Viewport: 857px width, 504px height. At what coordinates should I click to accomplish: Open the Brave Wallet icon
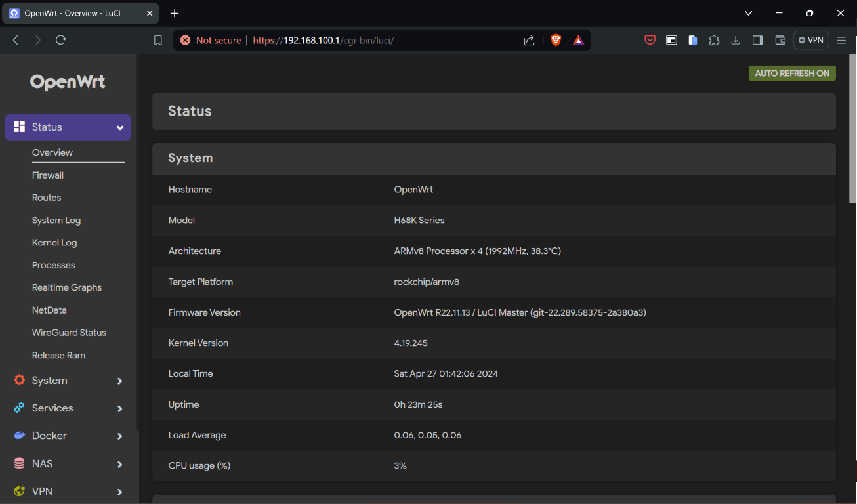tap(780, 40)
